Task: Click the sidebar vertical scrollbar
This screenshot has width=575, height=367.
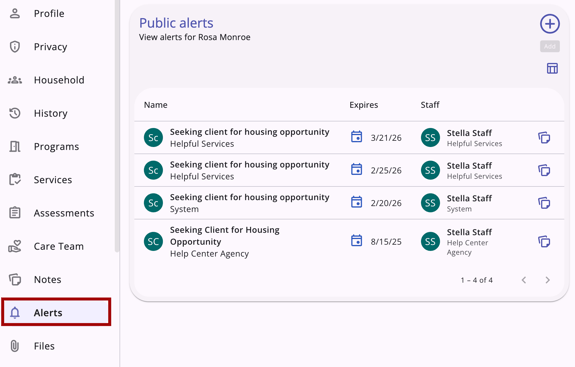Action: (x=117, y=126)
